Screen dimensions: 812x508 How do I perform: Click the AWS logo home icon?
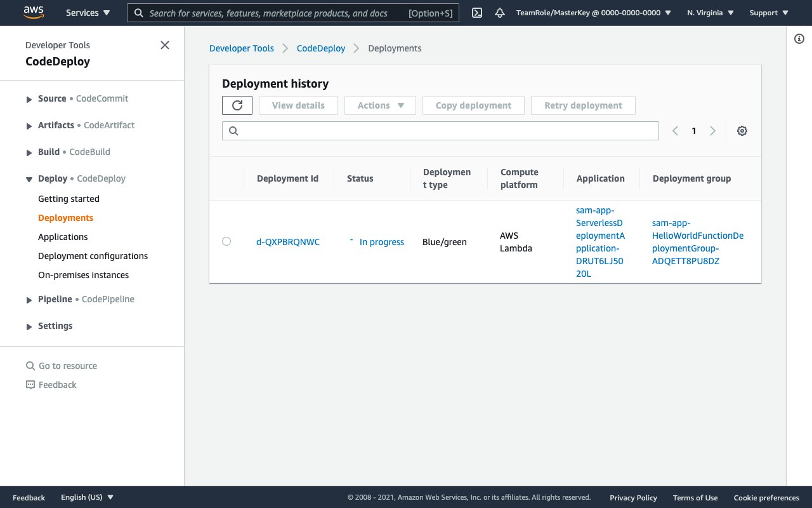pos(33,12)
